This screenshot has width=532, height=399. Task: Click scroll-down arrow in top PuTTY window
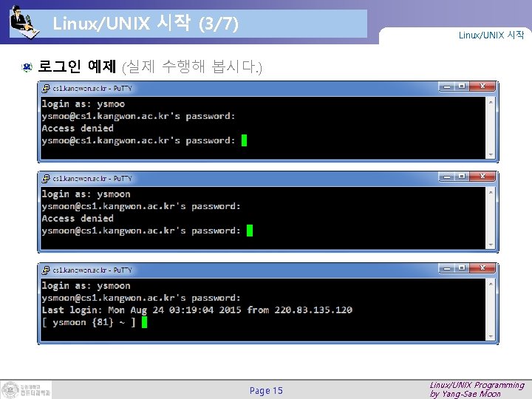tap(491, 154)
